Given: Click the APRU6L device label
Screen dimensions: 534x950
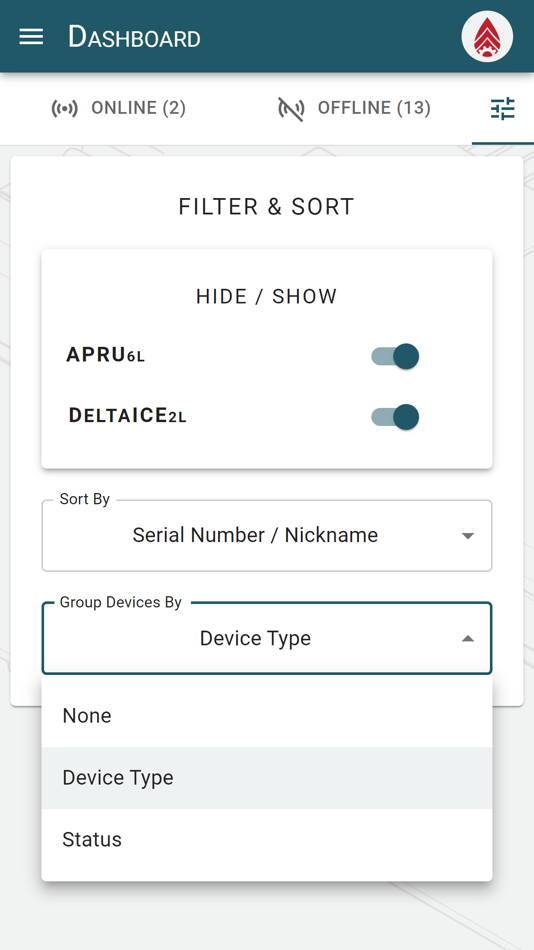Looking at the screenshot, I should pos(105,355).
